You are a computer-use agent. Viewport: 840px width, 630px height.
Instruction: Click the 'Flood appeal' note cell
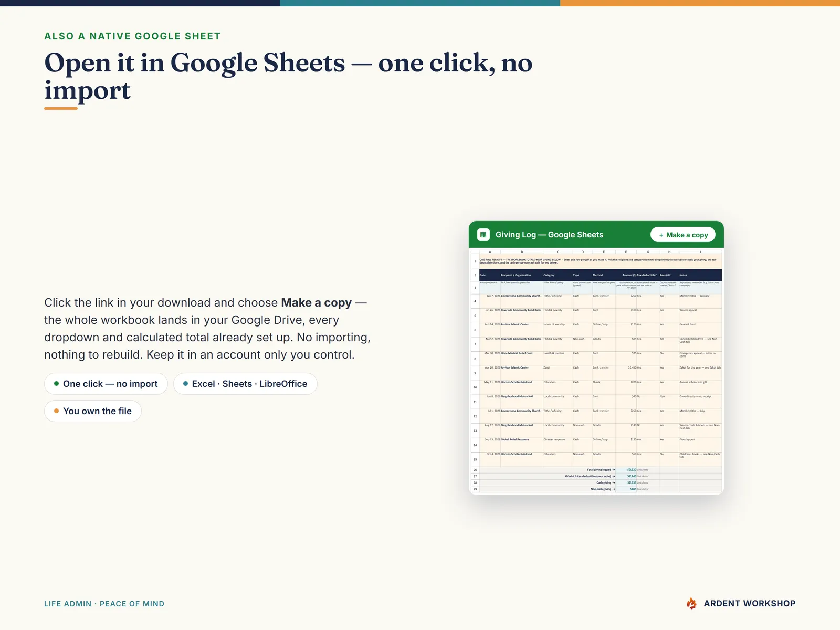pyautogui.click(x=700, y=445)
